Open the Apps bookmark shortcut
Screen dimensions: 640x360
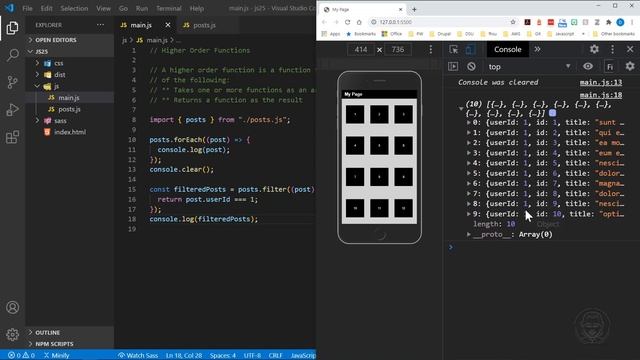click(331, 34)
